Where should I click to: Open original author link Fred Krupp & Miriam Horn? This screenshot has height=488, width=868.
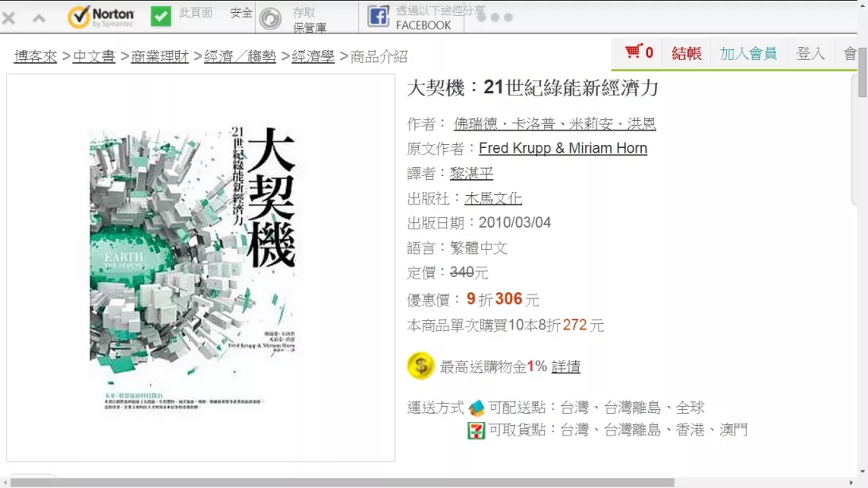[563, 148]
